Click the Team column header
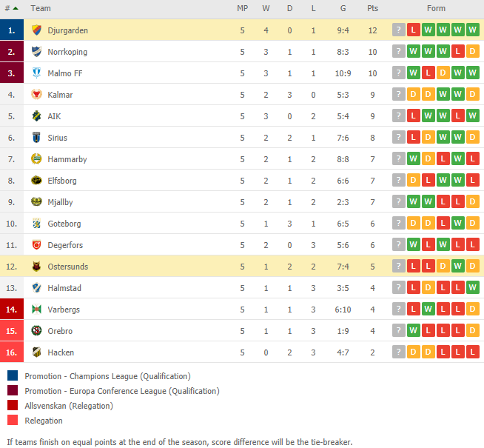Screen dimensions: 484x448 click(x=41, y=8)
